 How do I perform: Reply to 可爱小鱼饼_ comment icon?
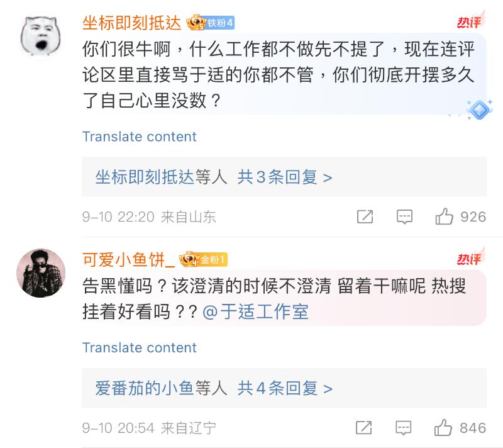click(404, 428)
